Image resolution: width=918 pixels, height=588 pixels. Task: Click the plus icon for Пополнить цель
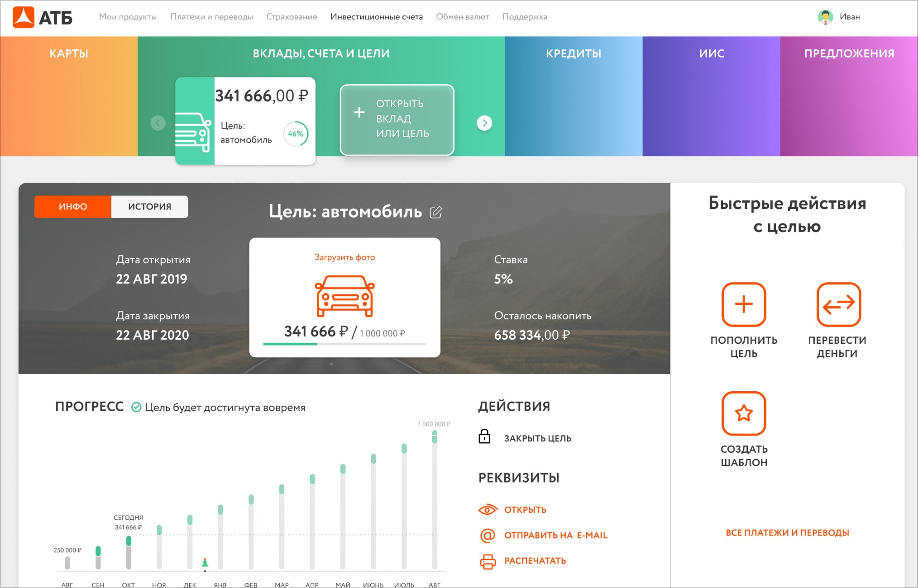point(744,304)
